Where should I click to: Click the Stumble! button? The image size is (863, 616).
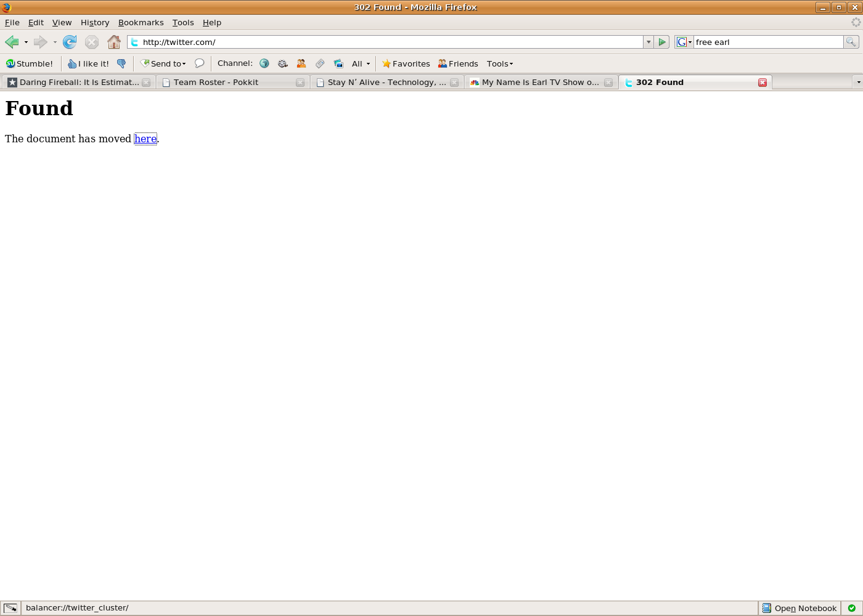pyautogui.click(x=30, y=63)
